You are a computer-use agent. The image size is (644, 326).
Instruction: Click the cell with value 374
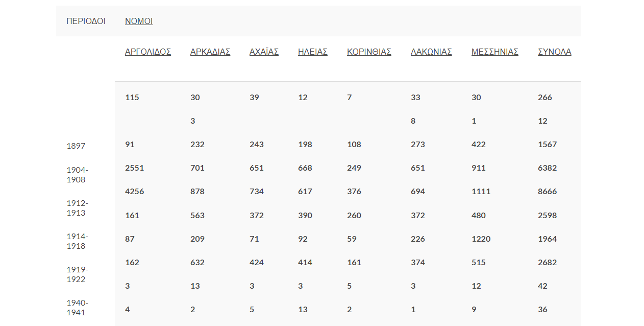418,263
